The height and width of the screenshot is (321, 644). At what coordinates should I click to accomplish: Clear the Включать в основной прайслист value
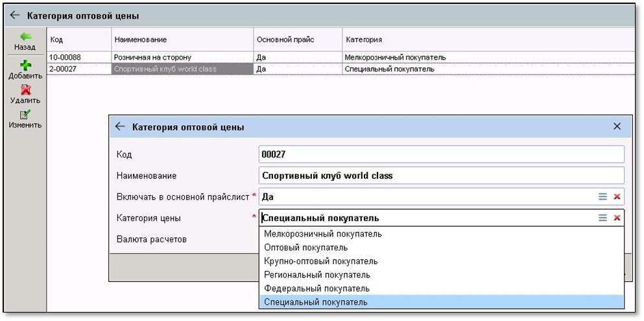617,196
